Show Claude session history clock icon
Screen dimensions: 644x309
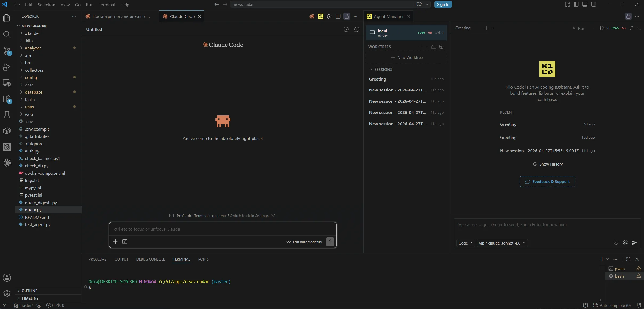click(x=346, y=29)
